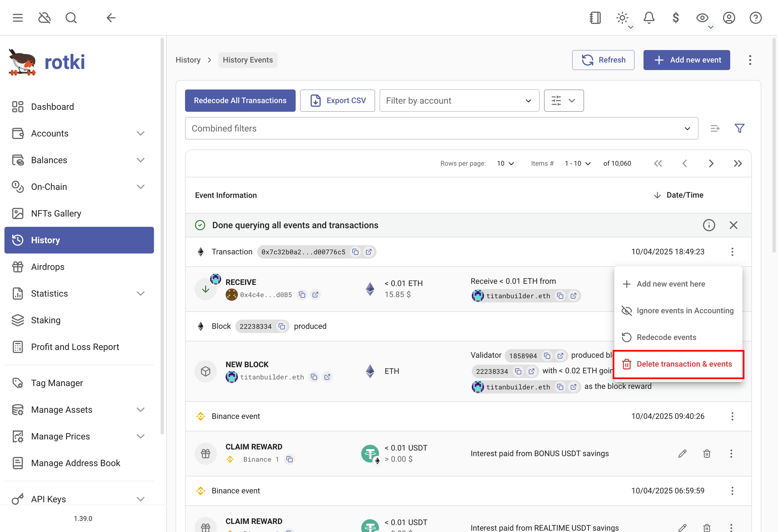Go to first page double-chevron
Viewport: 778px width, 532px height.
[658, 163]
